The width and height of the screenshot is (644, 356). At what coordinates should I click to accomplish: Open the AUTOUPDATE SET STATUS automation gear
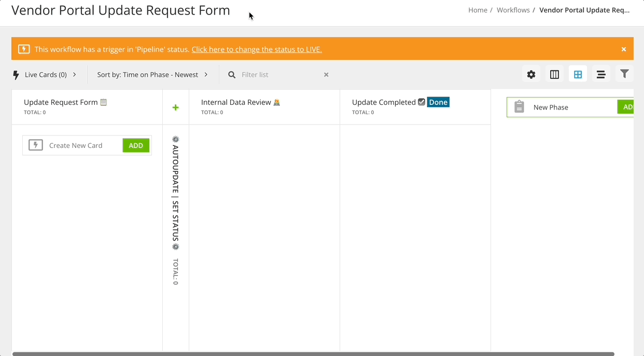point(175,139)
